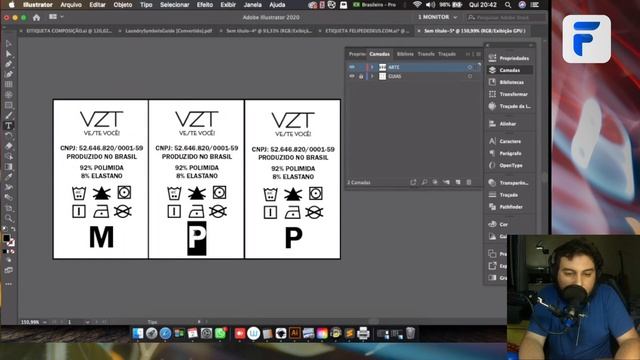Click the Traçado da I... dock button

click(510, 106)
